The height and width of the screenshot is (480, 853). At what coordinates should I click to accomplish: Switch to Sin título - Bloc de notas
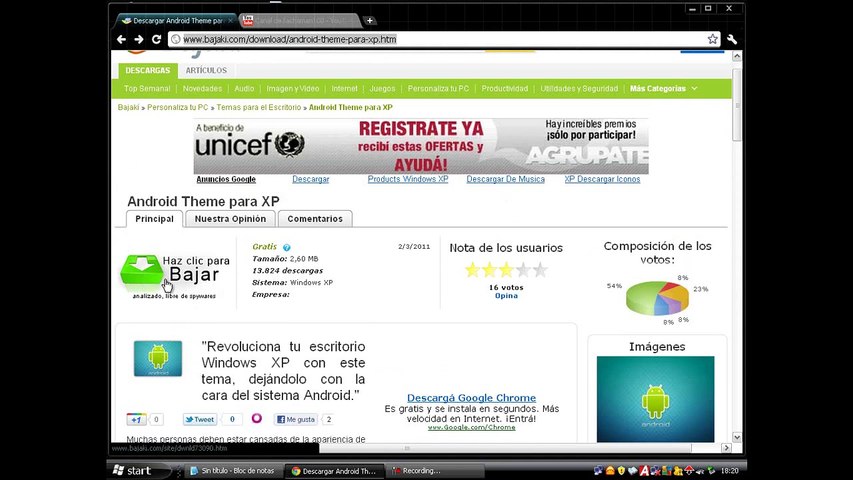[x=233, y=471]
